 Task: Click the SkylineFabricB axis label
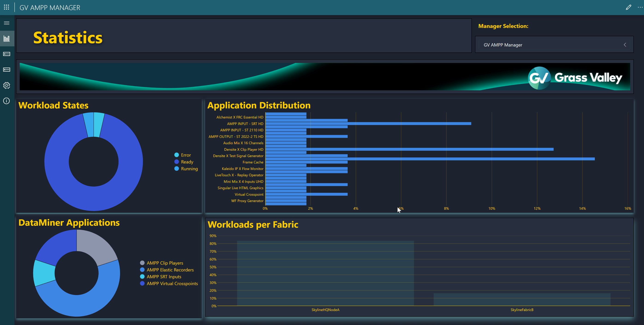pos(522,310)
